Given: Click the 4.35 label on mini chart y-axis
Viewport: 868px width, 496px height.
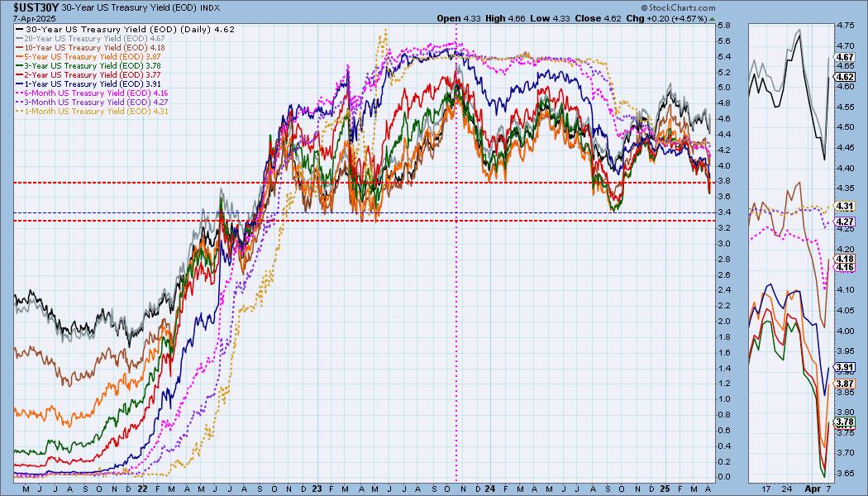Looking at the screenshot, I should (x=846, y=188).
